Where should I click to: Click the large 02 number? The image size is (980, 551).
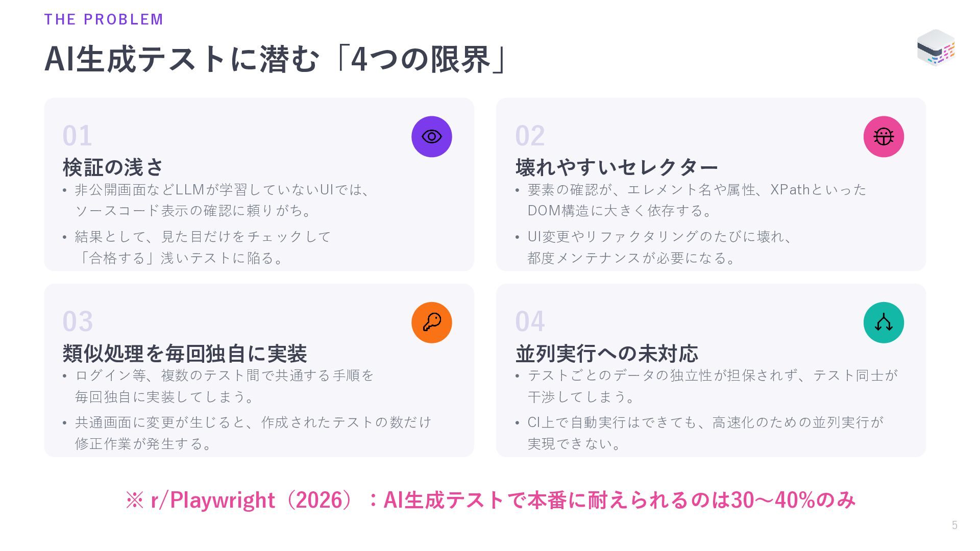tap(530, 136)
